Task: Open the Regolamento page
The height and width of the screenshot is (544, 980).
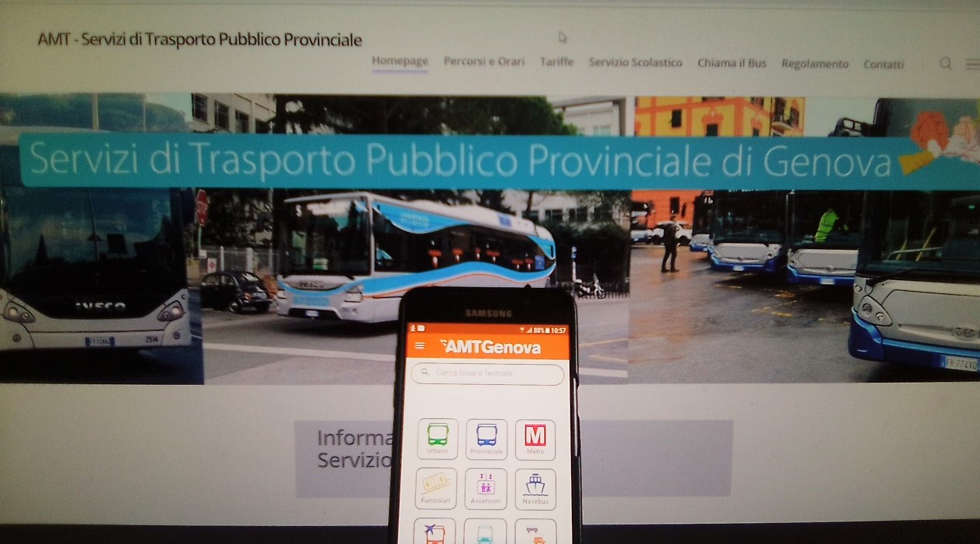Action: point(815,64)
